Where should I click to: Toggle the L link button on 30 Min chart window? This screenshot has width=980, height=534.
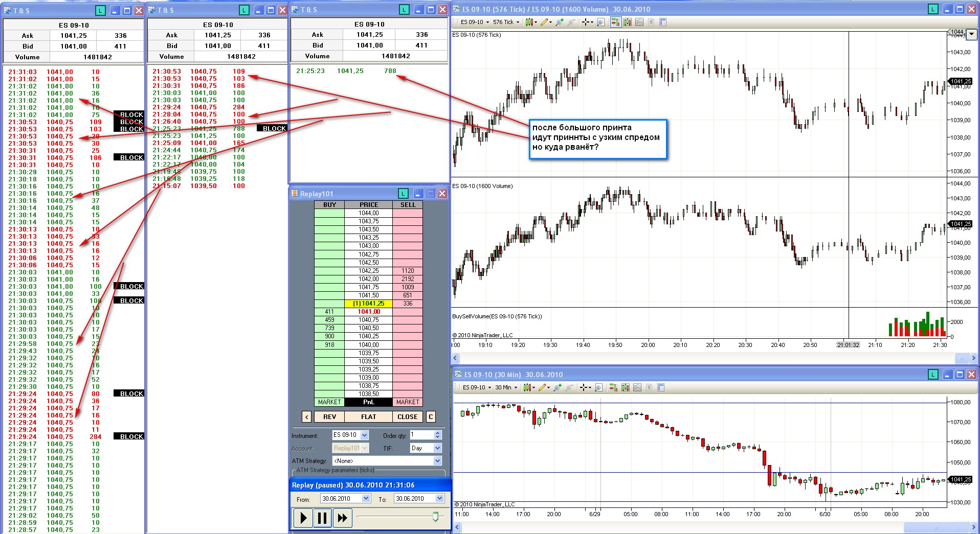933,375
